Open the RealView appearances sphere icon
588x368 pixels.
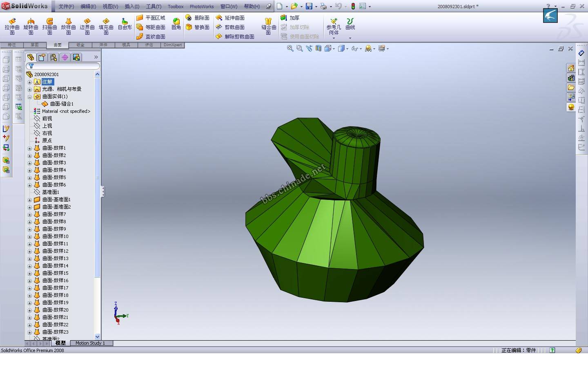click(571, 107)
